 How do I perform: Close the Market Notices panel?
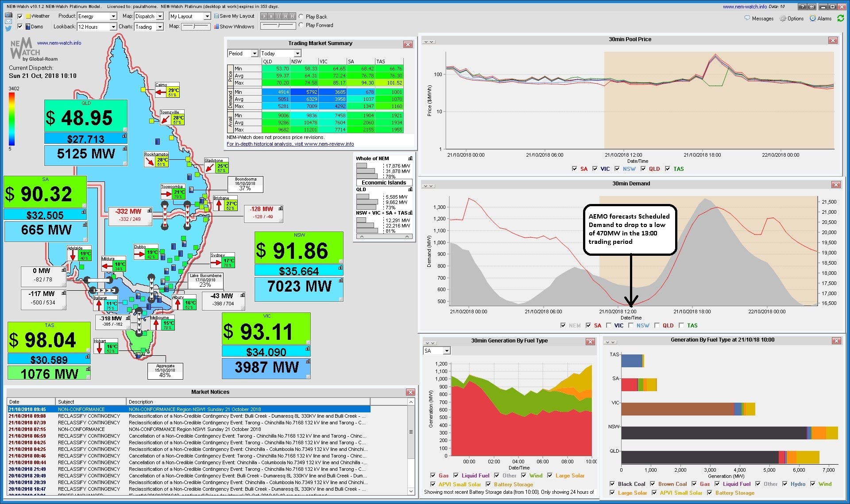(x=411, y=392)
